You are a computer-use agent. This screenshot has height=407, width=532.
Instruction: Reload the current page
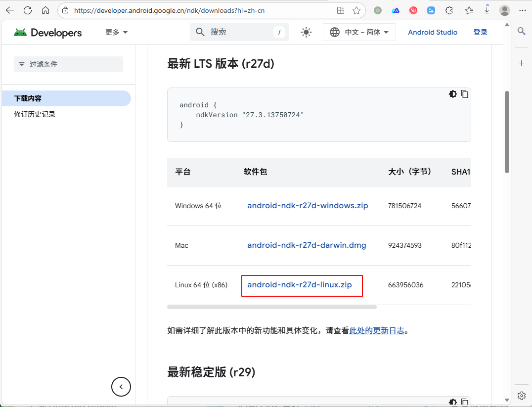pyautogui.click(x=28, y=10)
